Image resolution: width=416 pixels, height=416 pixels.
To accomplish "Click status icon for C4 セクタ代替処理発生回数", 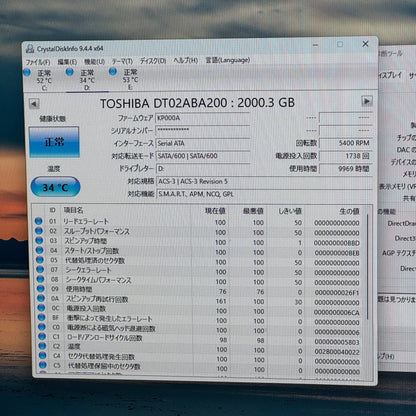I will coord(42,356).
